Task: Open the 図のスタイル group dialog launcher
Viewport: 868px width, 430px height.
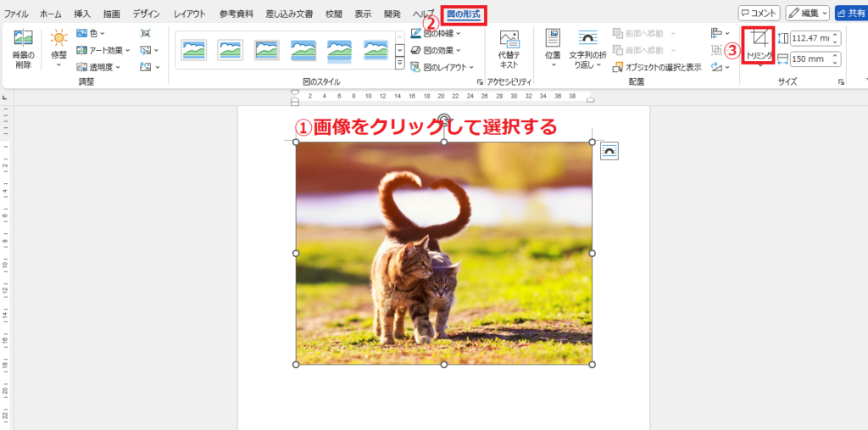Action: tap(480, 82)
